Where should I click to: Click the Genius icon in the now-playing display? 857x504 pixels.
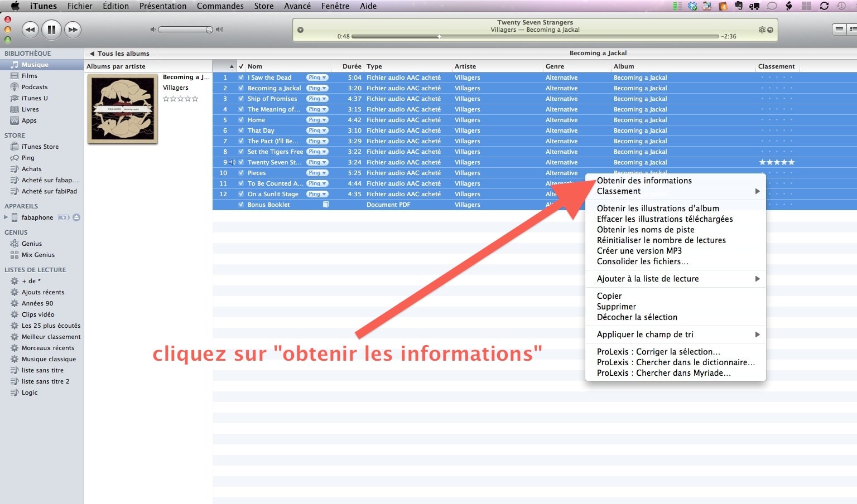pos(762,30)
